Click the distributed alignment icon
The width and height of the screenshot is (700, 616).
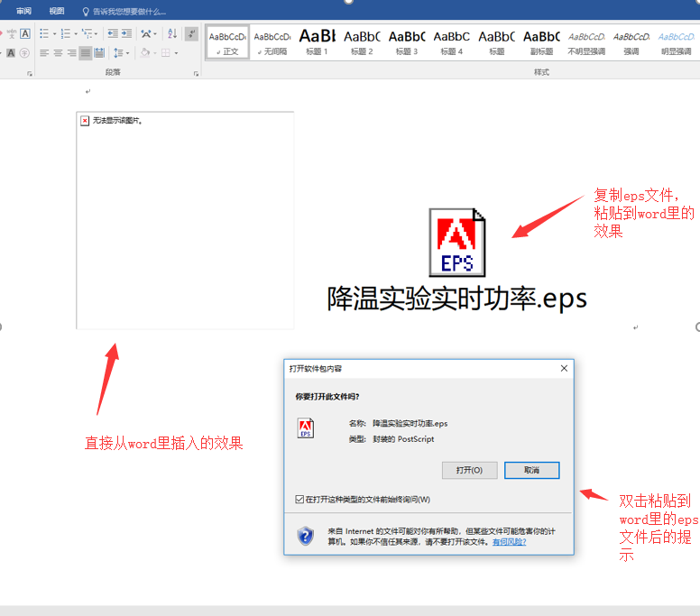[99, 53]
